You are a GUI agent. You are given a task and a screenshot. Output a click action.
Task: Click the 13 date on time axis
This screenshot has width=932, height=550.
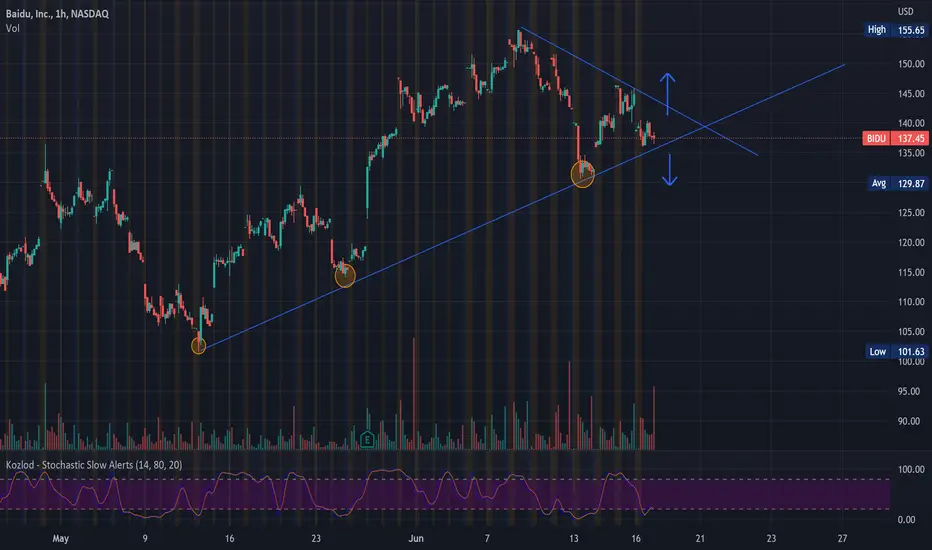coord(574,539)
